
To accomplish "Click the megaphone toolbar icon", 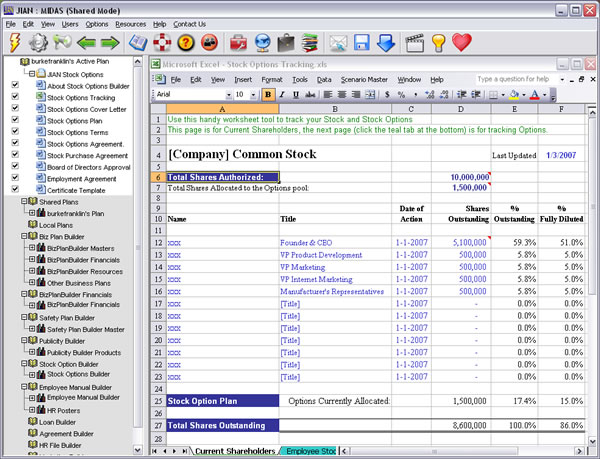I will click(x=62, y=42).
